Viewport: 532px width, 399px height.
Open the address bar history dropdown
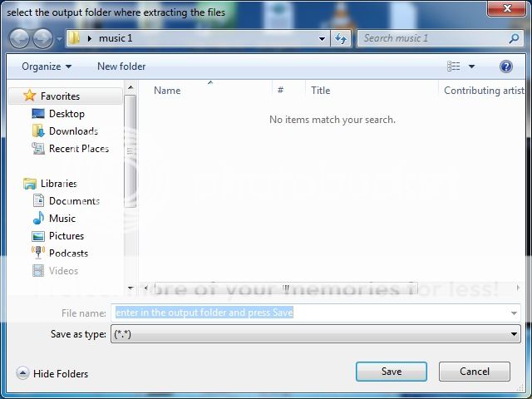(323, 38)
